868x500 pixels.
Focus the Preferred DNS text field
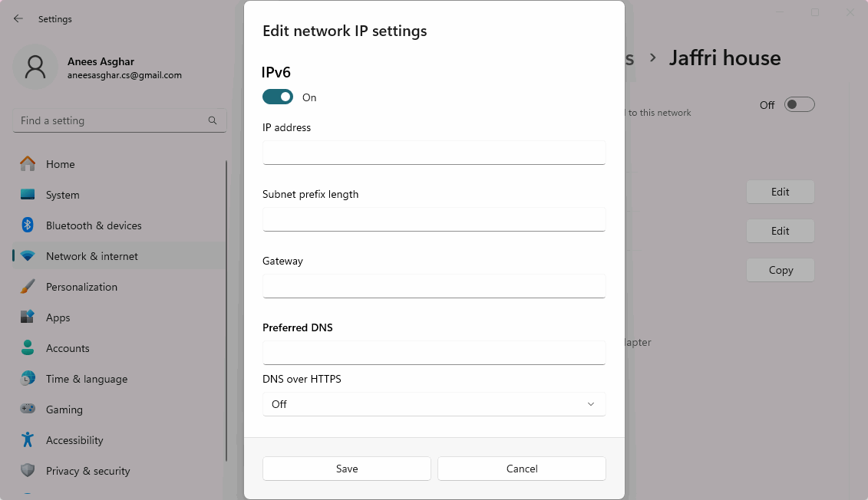tap(434, 353)
